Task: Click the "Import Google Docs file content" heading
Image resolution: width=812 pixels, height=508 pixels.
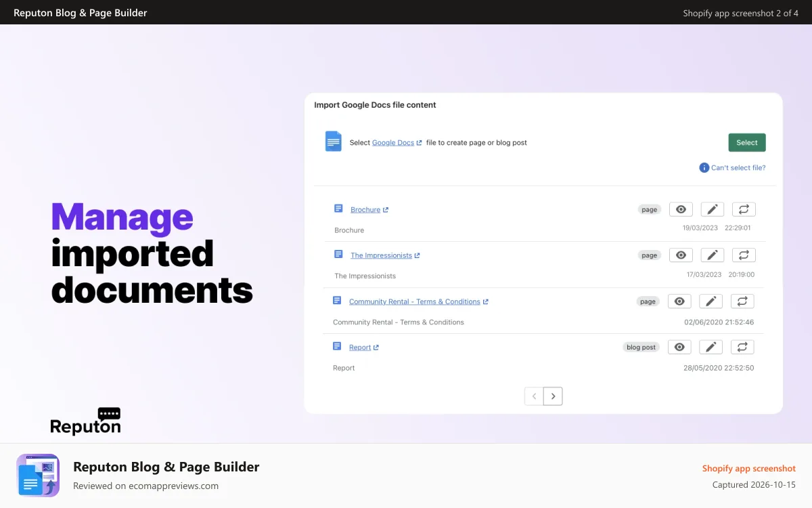Action: pyautogui.click(x=375, y=105)
